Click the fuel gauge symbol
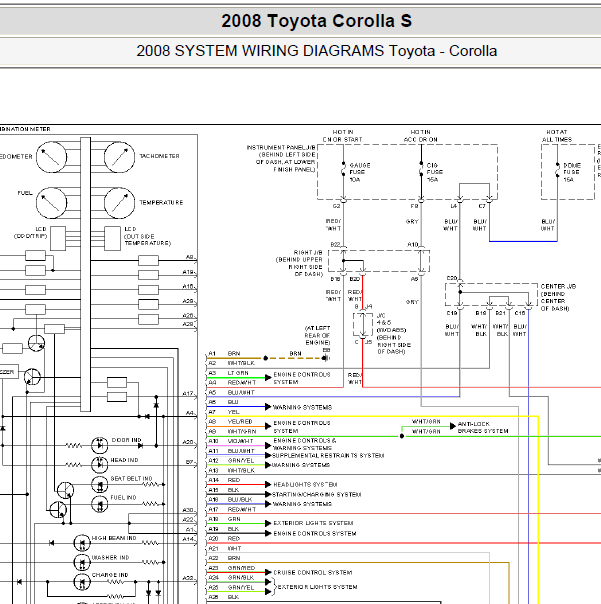This screenshot has width=601, height=604. [x=52, y=203]
